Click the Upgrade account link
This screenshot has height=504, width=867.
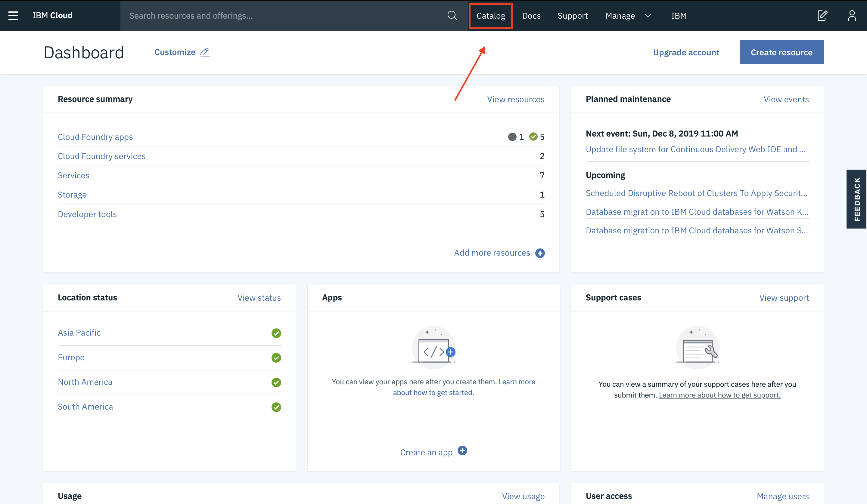pos(686,52)
